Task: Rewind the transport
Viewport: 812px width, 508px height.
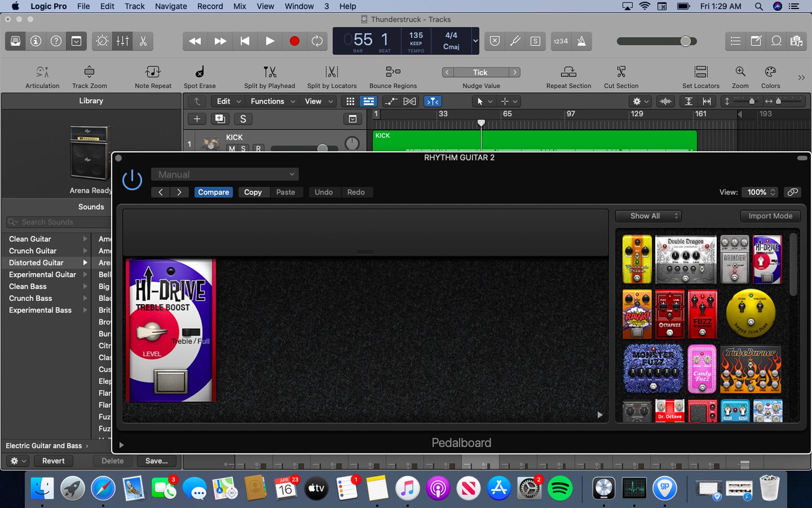Action: click(x=195, y=41)
